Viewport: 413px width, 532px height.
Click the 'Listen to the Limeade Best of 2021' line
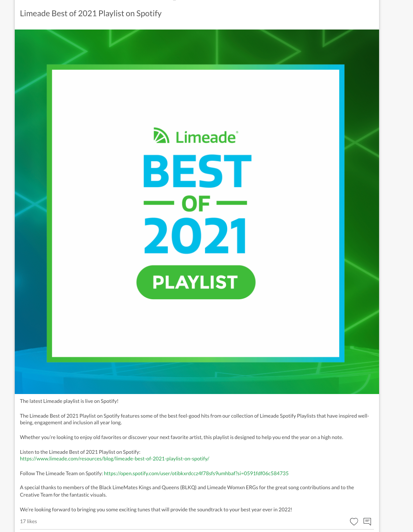(80, 452)
